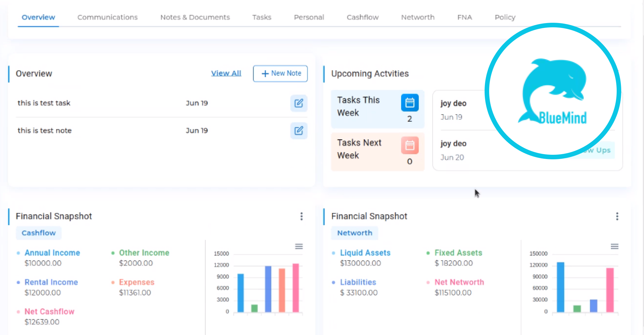Toggle Net Networth legend series
Viewport: 644px width, 335px height.
pyautogui.click(x=459, y=282)
